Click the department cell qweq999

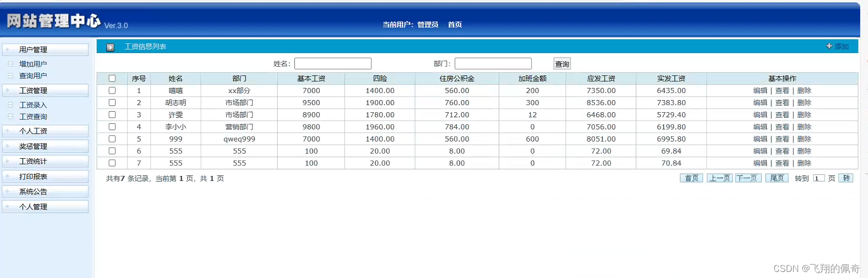pyautogui.click(x=239, y=139)
